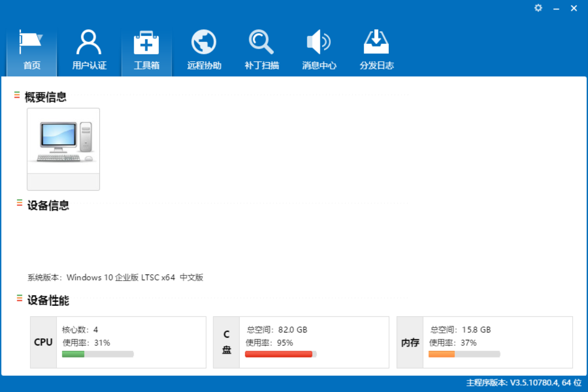The image size is (588, 392).
Task: Open the 用户认证 user icon
Action: pos(89,42)
